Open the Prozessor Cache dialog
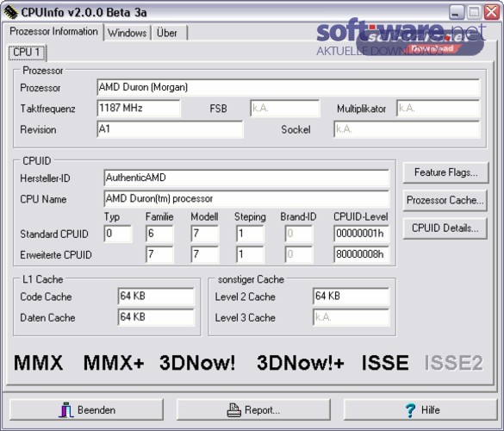504x431 pixels. click(x=445, y=200)
